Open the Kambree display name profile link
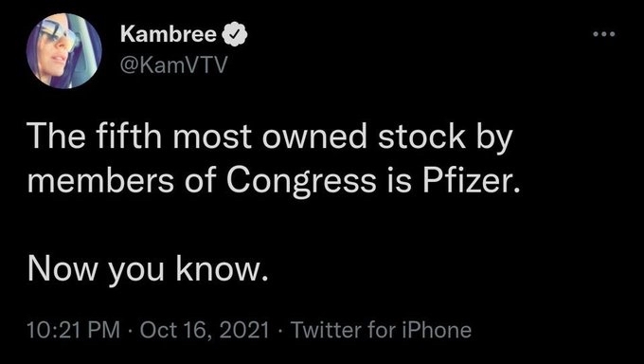Viewport: 644px width, 364px height. click(x=168, y=35)
